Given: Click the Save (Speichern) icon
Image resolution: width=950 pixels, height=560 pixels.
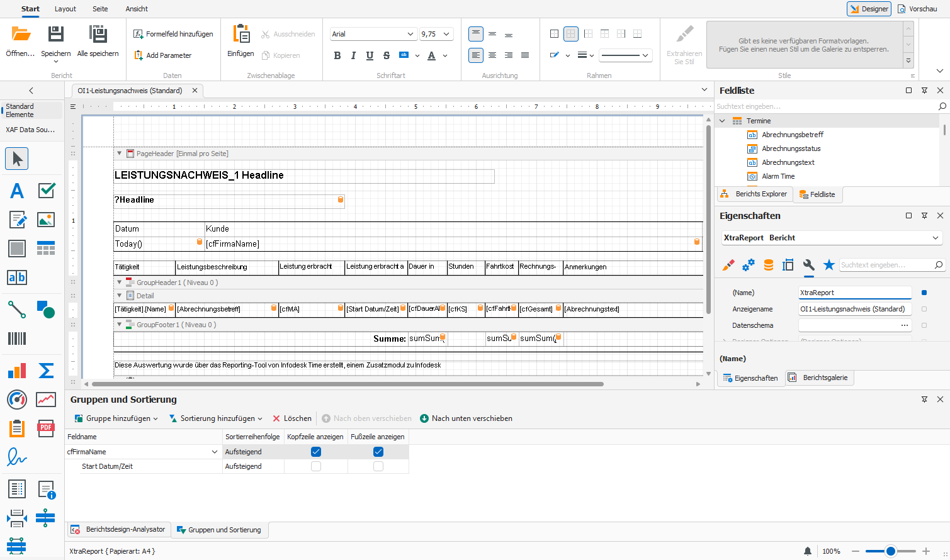Looking at the screenshot, I should tap(55, 35).
